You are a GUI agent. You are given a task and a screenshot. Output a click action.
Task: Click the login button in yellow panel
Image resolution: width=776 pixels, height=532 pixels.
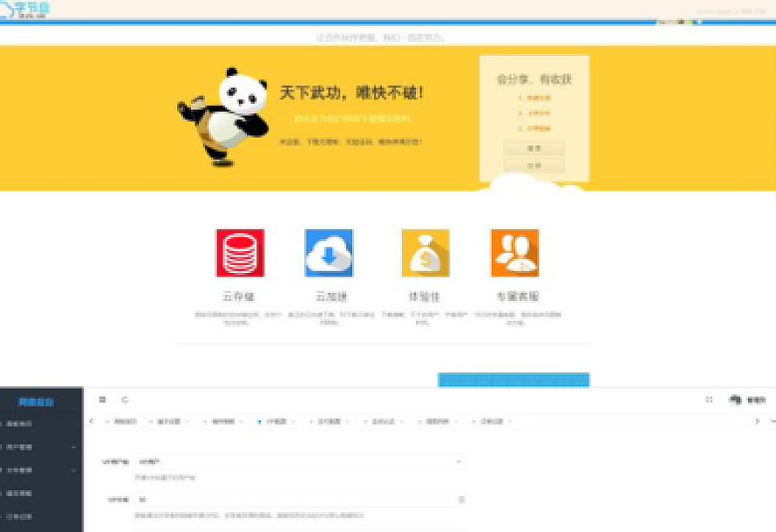click(534, 148)
